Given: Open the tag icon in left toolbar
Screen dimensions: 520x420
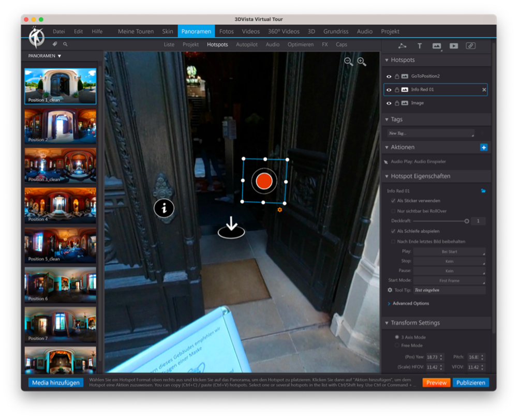Looking at the screenshot, I should [x=55, y=44].
